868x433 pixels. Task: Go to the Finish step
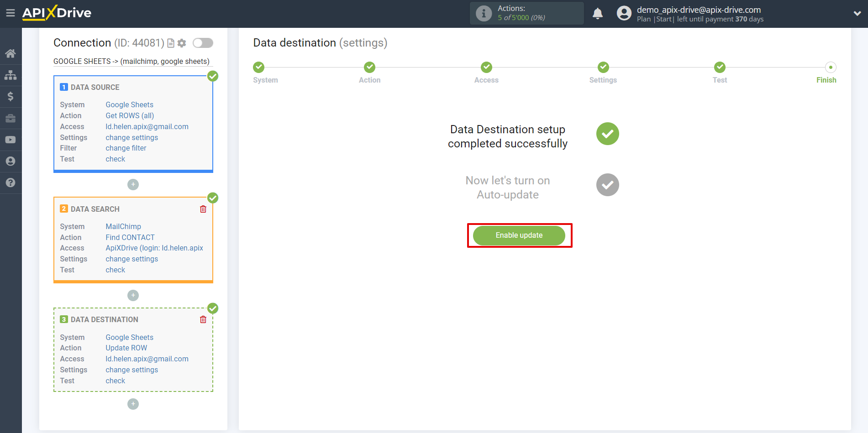(x=831, y=68)
